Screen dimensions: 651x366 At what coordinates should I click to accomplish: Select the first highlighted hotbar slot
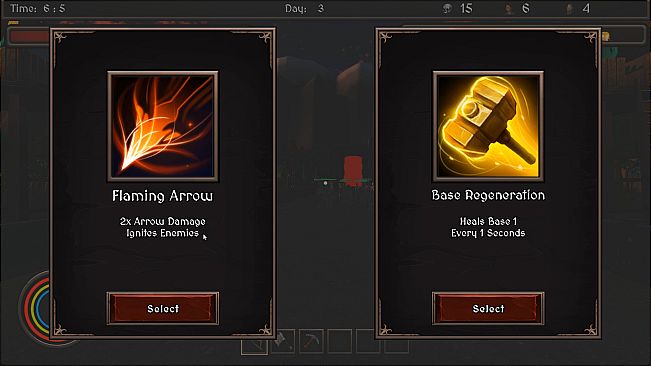(254, 346)
